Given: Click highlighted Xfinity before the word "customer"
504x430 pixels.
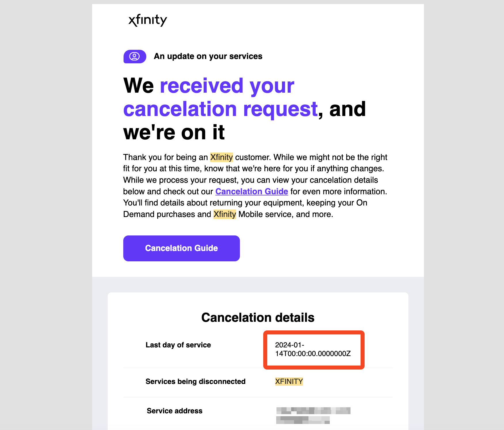Looking at the screenshot, I should coord(221,157).
